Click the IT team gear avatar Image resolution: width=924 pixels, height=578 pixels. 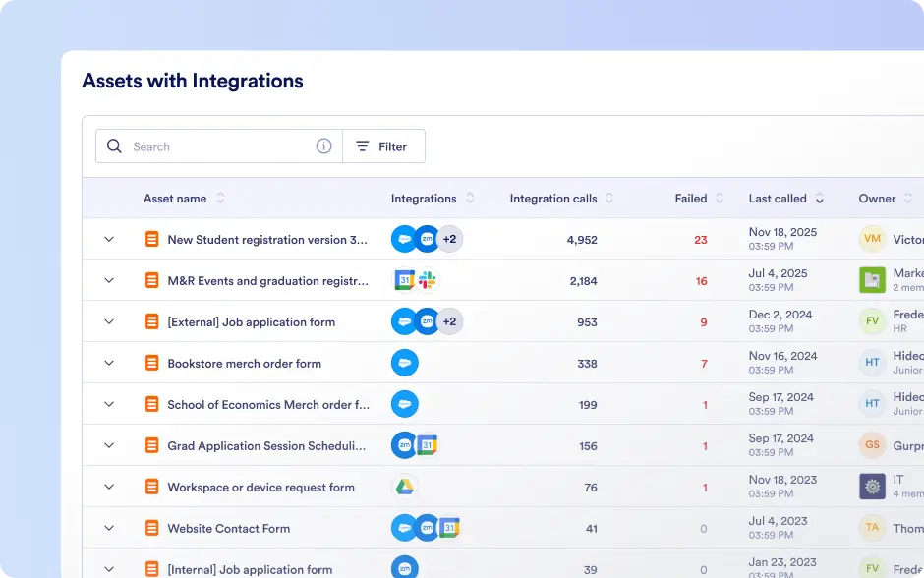pos(872,487)
